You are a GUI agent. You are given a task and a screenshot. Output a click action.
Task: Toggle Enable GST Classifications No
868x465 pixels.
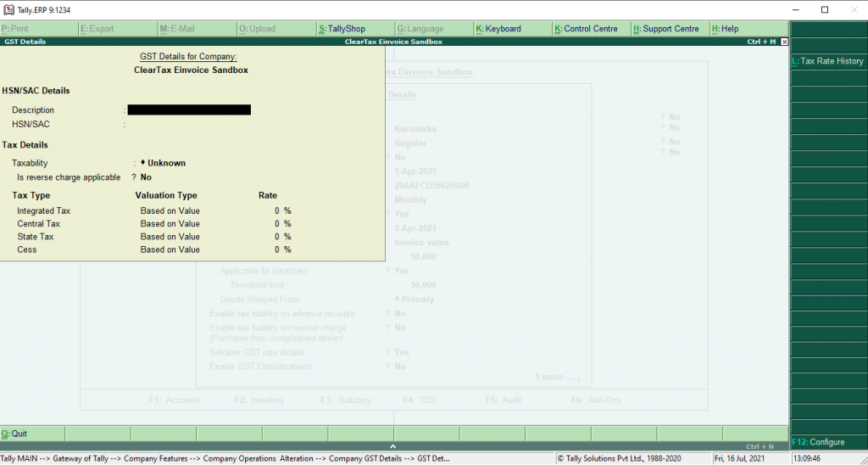pos(400,367)
